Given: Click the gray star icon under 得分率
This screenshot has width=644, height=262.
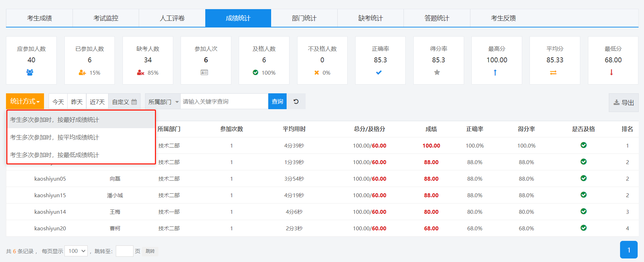Looking at the screenshot, I should (x=437, y=73).
